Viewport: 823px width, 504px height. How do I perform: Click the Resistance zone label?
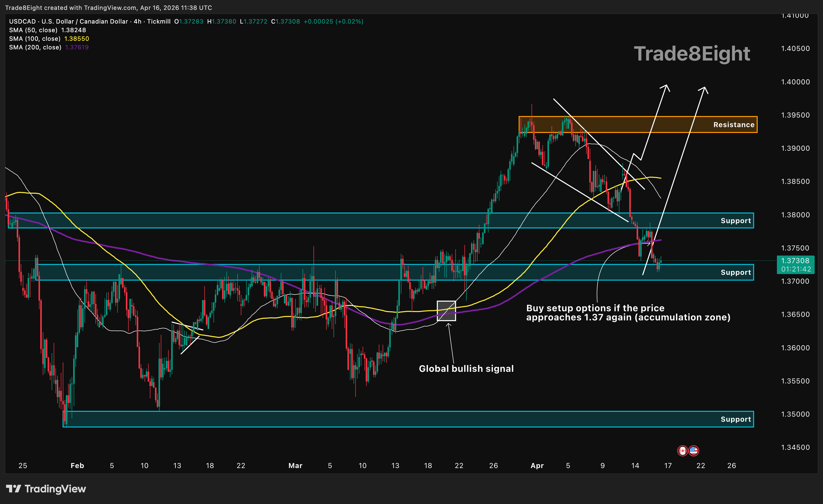tap(734, 125)
